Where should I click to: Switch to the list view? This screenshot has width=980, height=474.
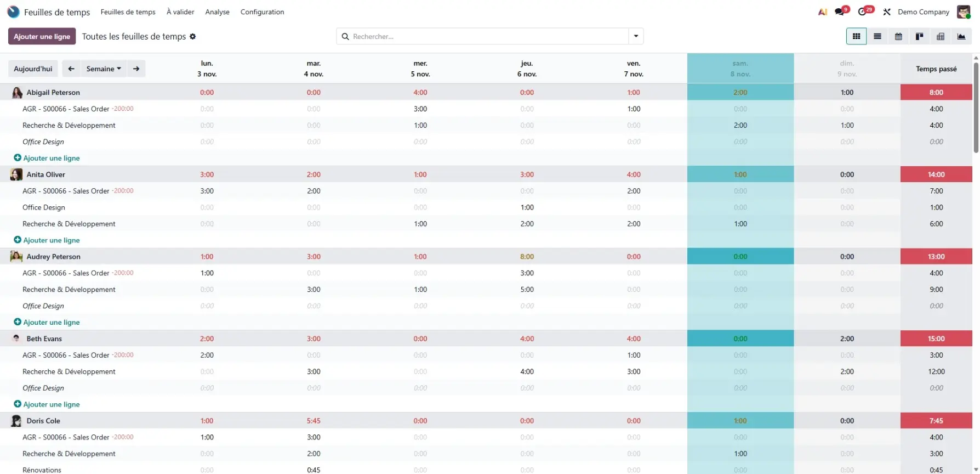877,36
